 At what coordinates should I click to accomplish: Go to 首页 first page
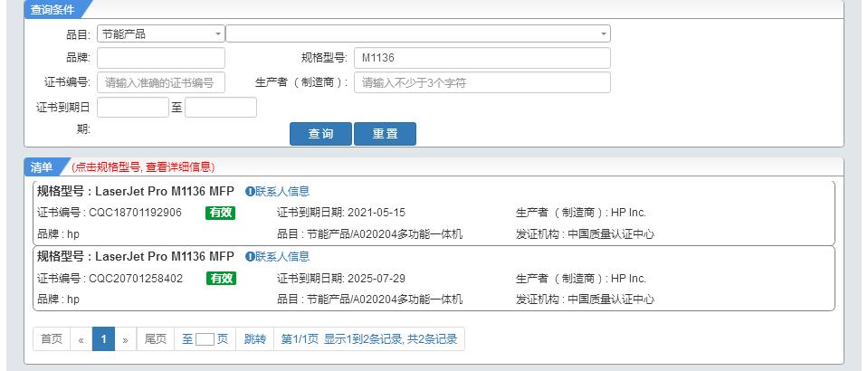click(52, 339)
